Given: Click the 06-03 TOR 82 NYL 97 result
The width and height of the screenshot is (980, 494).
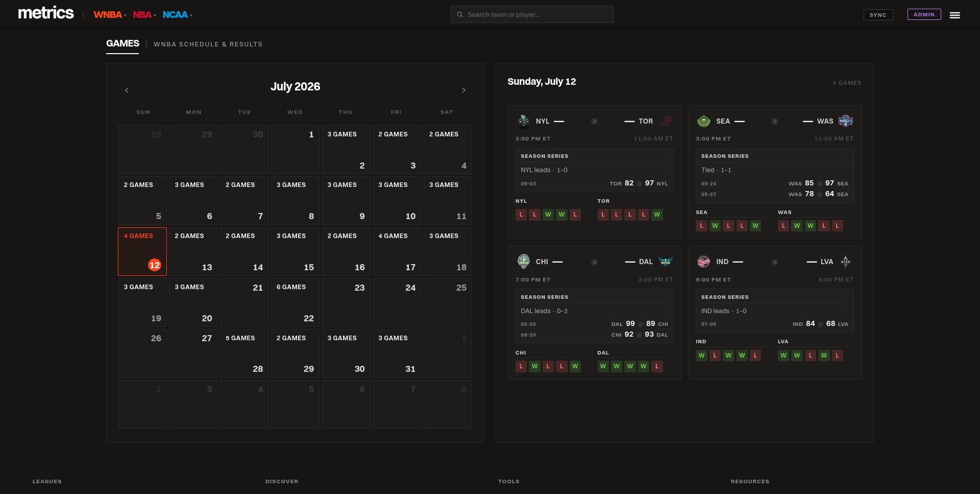Looking at the screenshot, I should (x=594, y=183).
